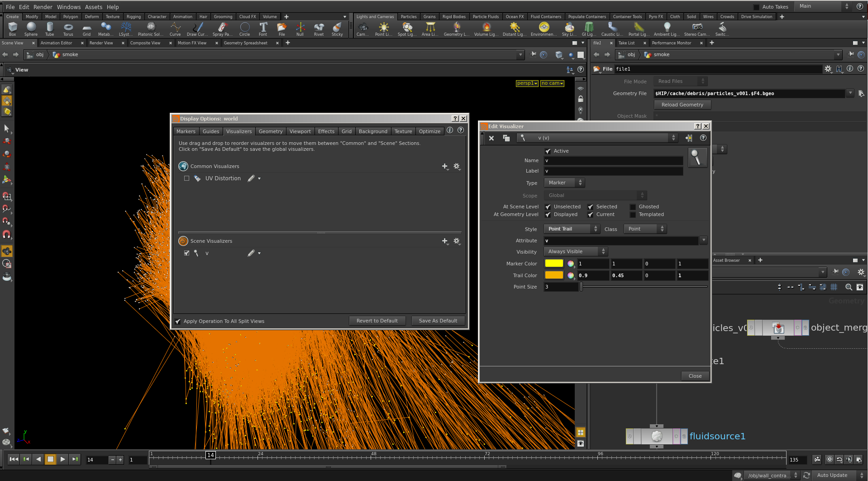
Task: Open the Render menu
Action: click(x=43, y=7)
